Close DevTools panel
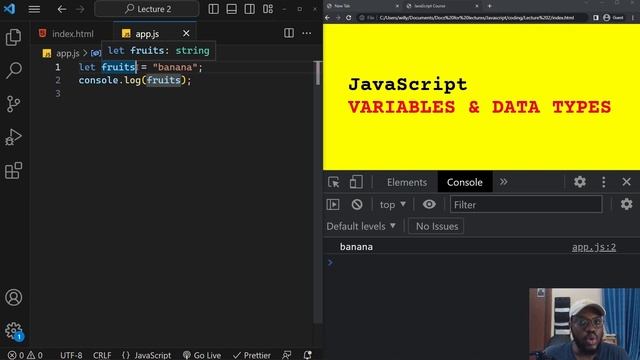This screenshot has height=360, width=640. [627, 182]
